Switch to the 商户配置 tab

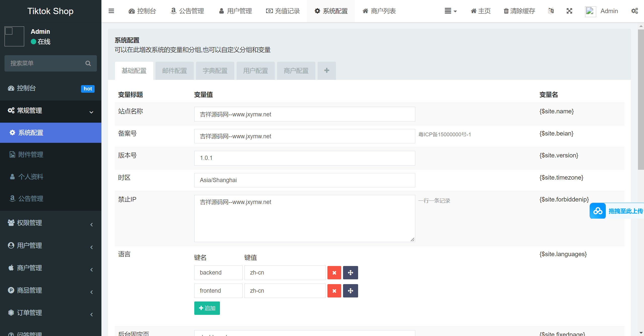pyautogui.click(x=296, y=71)
